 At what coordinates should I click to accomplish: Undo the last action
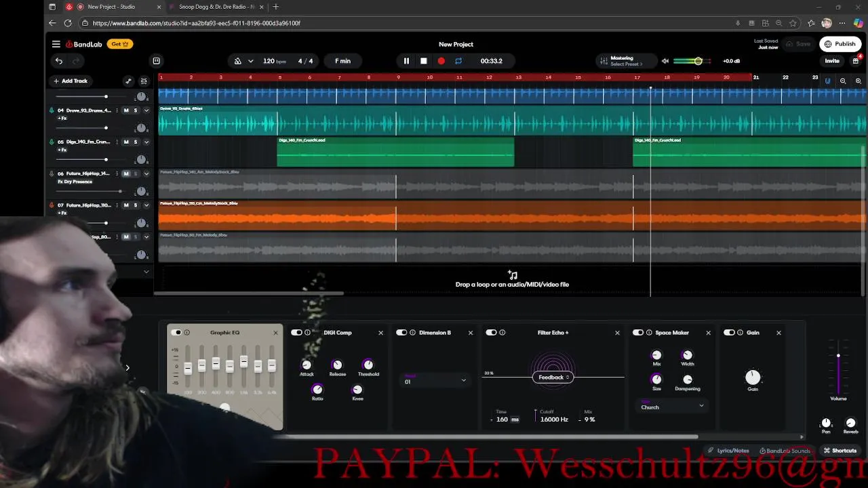(x=59, y=61)
